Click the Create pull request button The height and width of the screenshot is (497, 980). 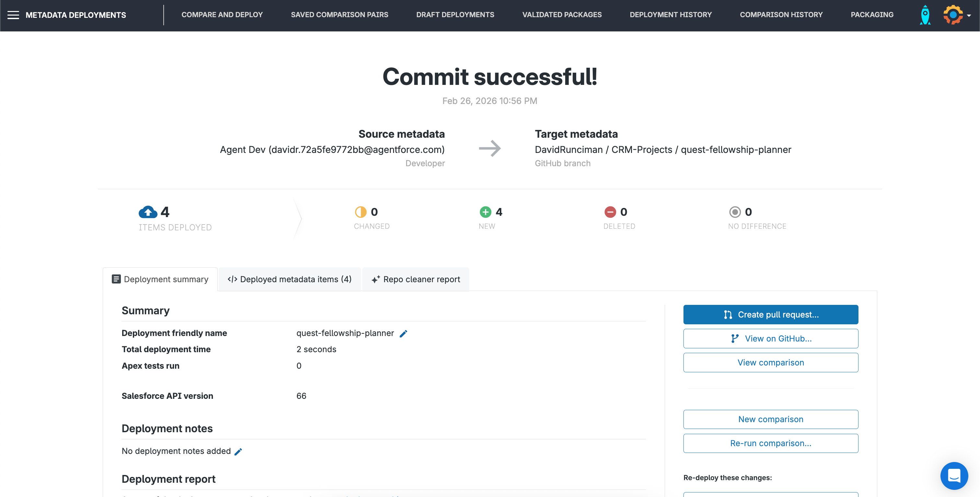pyautogui.click(x=771, y=315)
